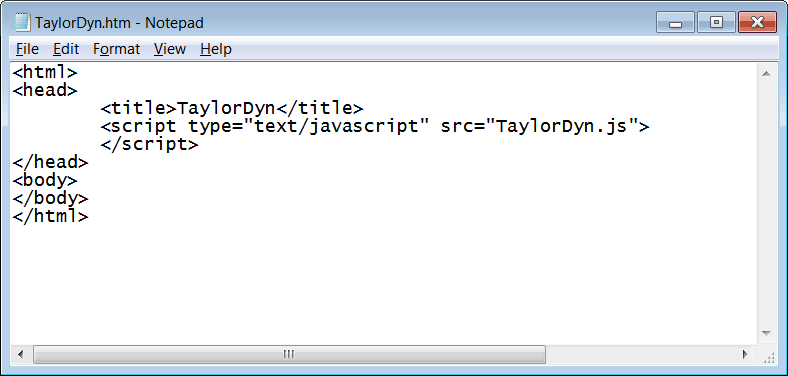Click the horizontal scrollbar thumb
Screen dimensions: 788x376
[289, 354]
